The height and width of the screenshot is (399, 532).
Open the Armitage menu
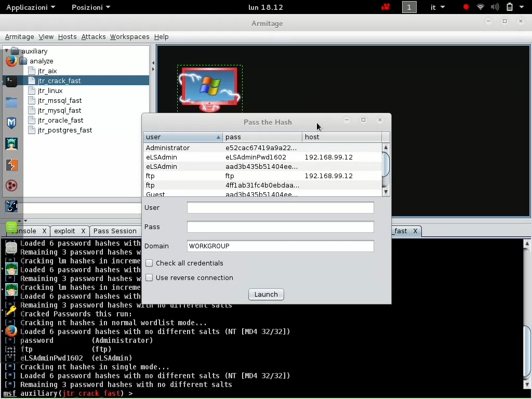coord(19,37)
